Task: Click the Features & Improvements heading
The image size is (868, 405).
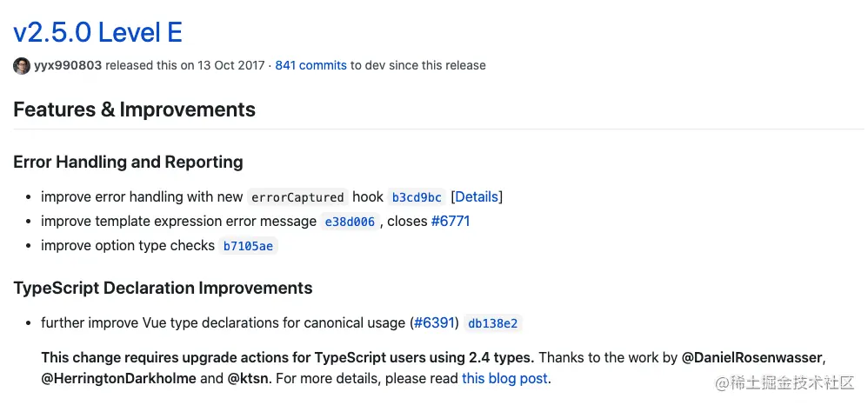Action: point(135,110)
